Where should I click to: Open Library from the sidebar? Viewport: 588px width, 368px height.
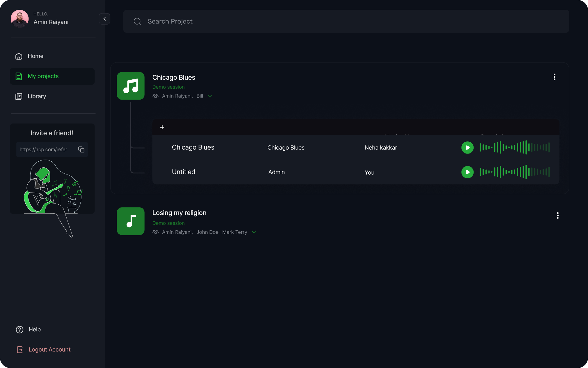[x=37, y=96]
